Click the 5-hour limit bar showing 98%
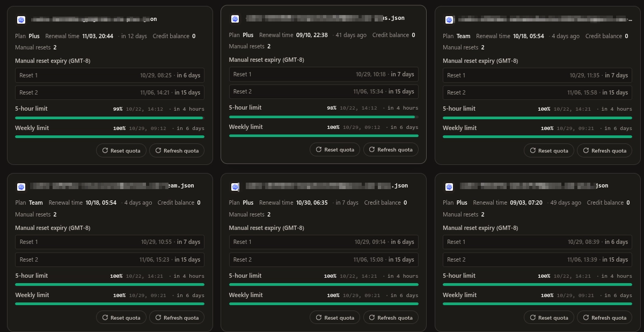This screenshot has width=644, height=332. pyautogui.click(x=324, y=117)
